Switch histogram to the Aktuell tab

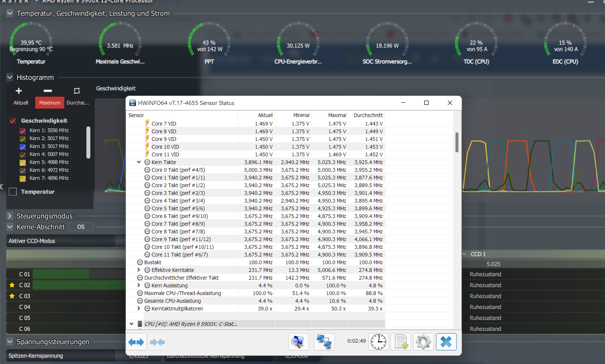pyautogui.click(x=21, y=103)
